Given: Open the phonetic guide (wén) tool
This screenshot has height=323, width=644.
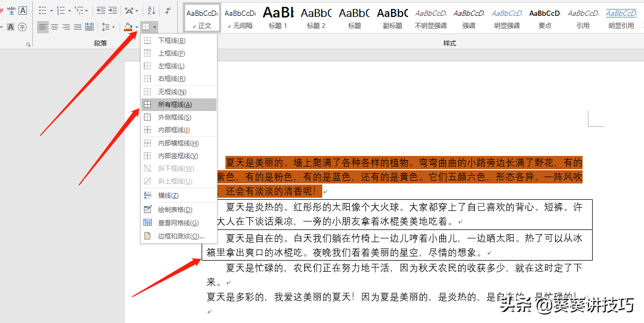Looking at the screenshot, I should pyautogui.click(x=11, y=11).
